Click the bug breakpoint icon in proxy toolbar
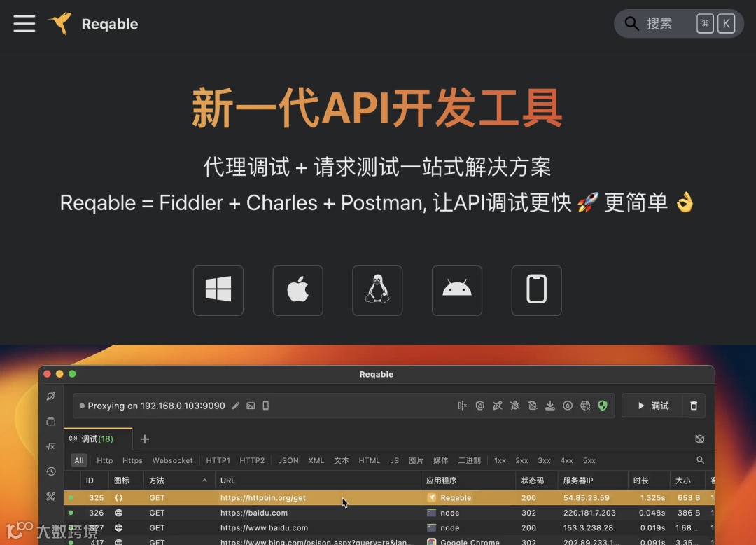 [x=515, y=406]
